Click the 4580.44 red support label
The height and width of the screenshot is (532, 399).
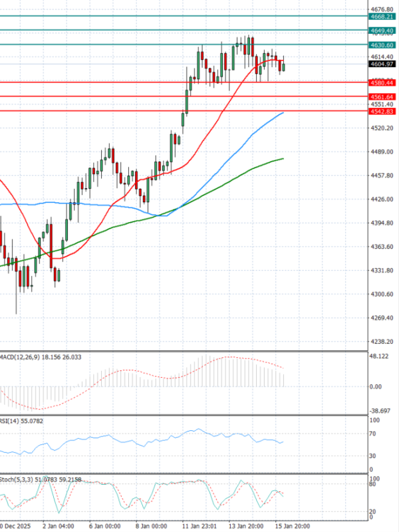point(382,82)
